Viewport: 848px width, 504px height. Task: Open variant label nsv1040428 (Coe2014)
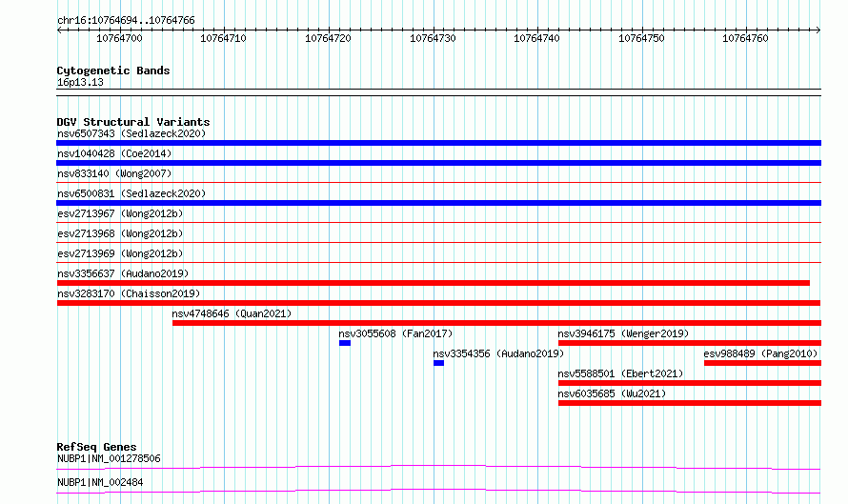point(114,153)
